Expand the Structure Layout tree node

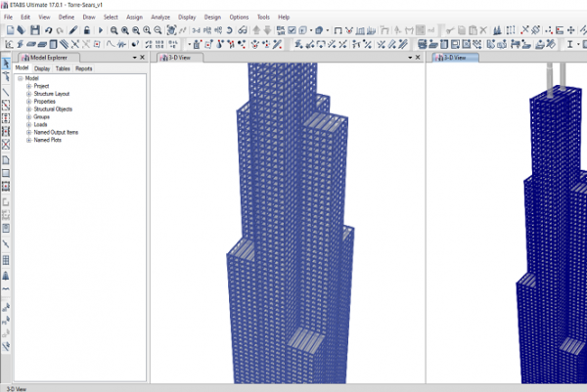point(28,93)
